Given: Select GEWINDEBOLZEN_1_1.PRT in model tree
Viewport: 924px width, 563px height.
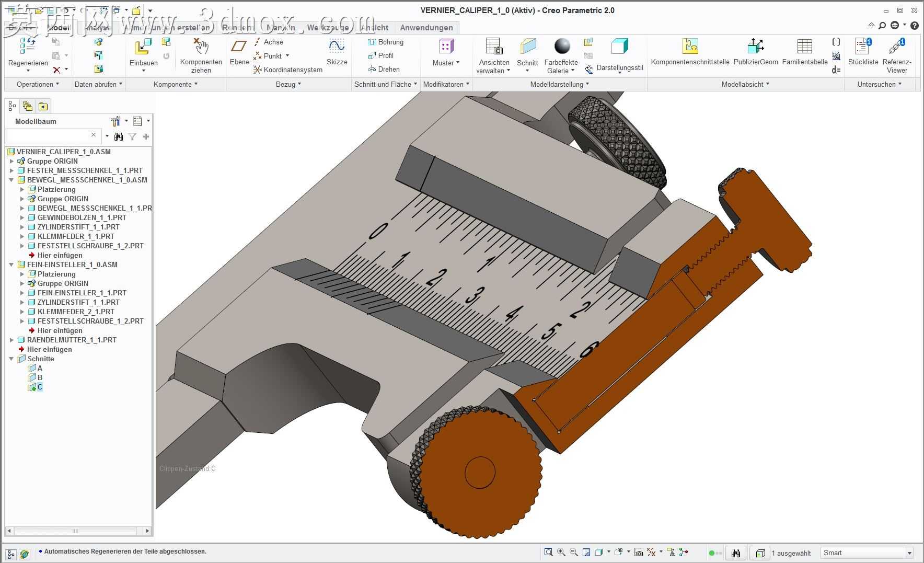Looking at the screenshot, I should tap(77, 217).
